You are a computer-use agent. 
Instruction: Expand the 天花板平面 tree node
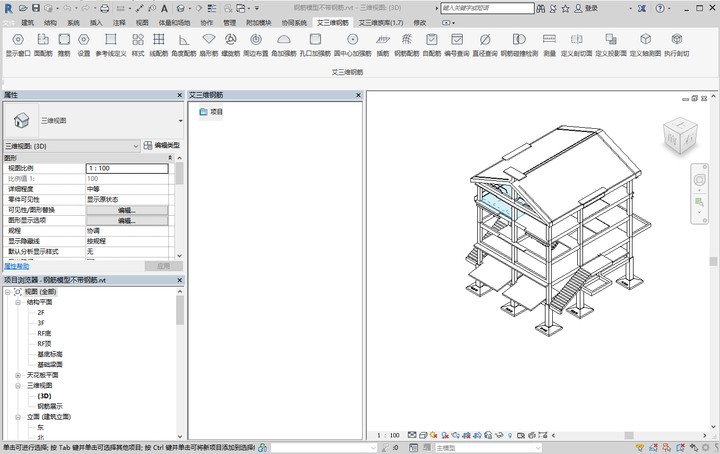[18, 376]
